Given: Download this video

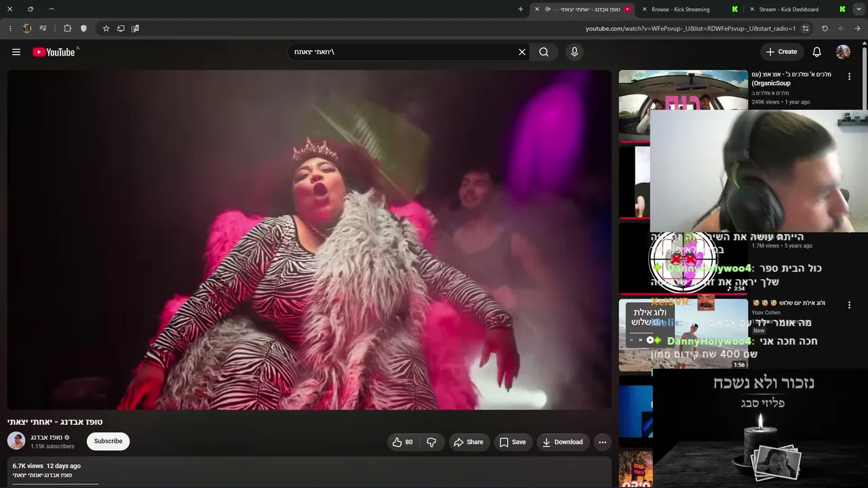Looking at the screenshot, I should (x=563, y=442).
